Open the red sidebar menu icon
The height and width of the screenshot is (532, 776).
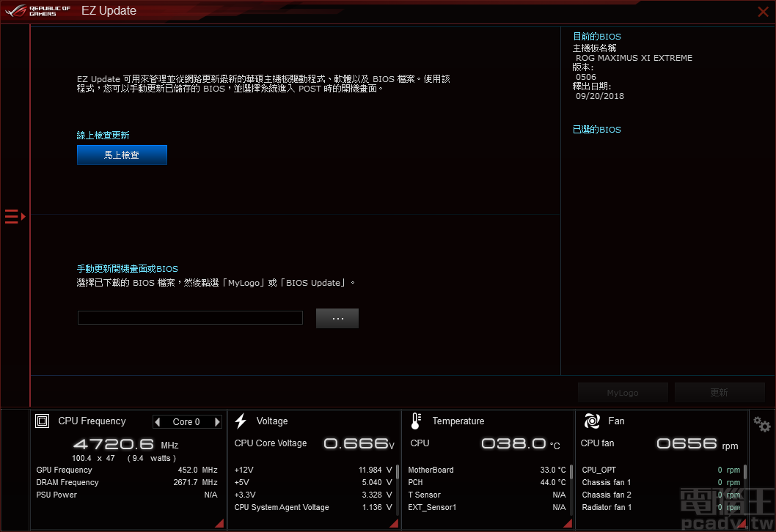click(13, 216)
